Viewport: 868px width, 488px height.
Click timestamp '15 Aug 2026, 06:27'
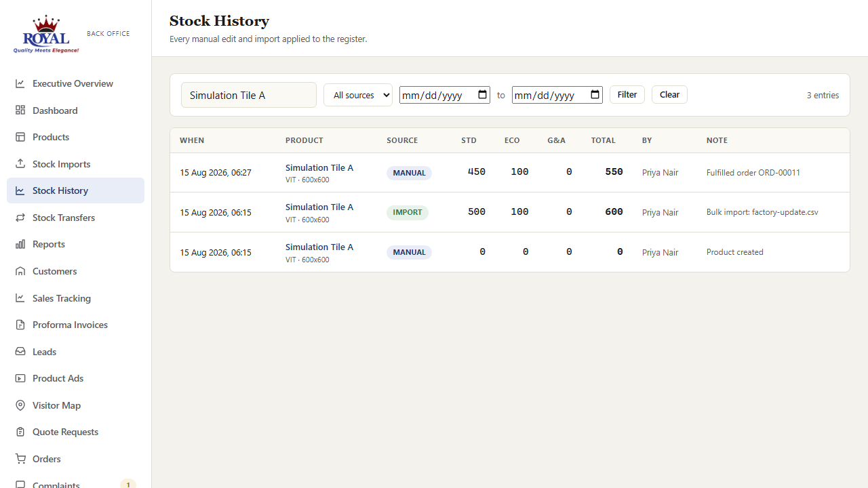coord(216,173)
